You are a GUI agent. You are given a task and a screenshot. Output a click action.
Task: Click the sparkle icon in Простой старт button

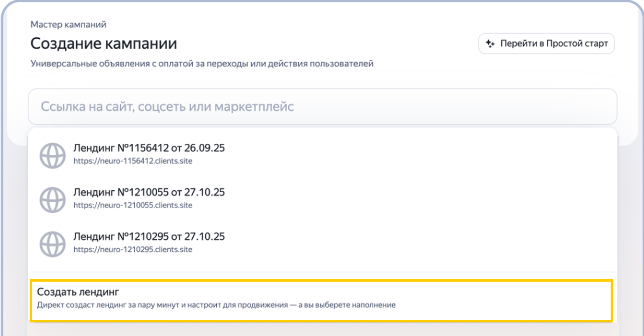(x=490, y=44)
